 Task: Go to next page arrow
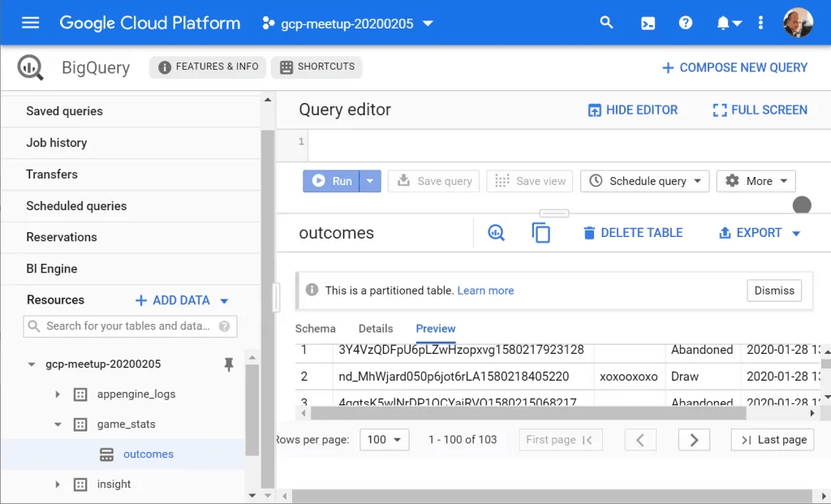pos(694,440)
